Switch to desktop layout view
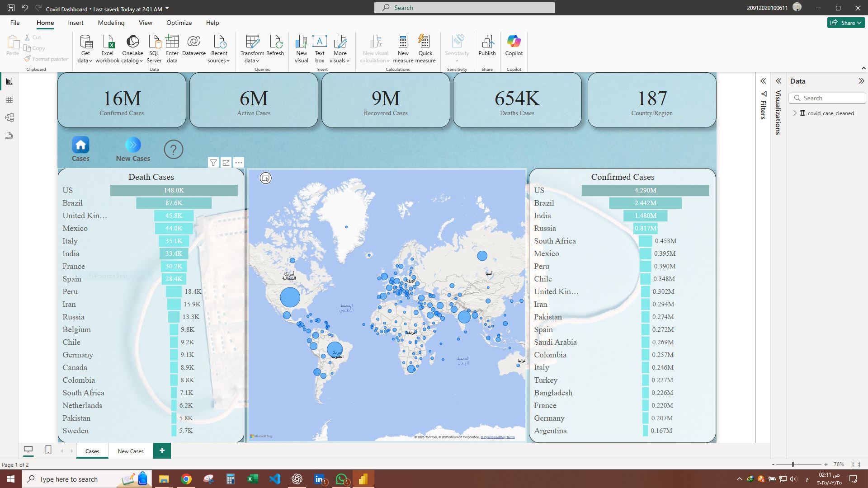This screenshot has width=868, height=488. coord(28,450)
